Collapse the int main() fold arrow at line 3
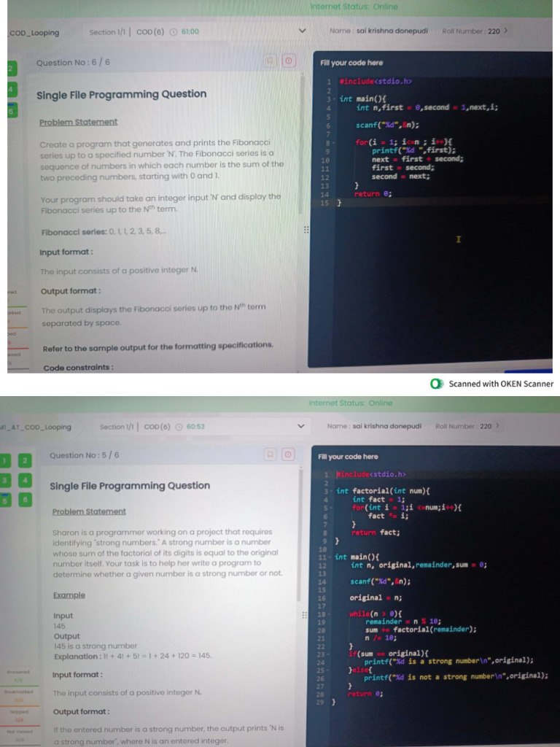560x747 pixels. coord(334,99)
